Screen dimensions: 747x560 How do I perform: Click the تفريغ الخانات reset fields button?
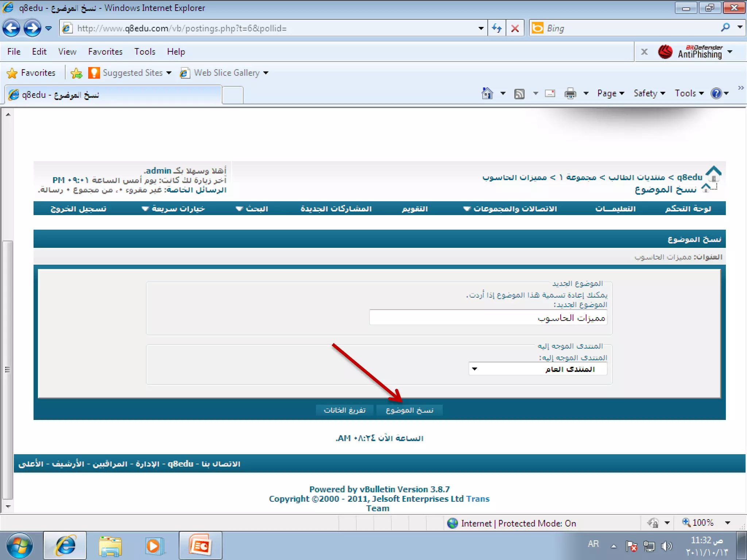pos(344,411)
